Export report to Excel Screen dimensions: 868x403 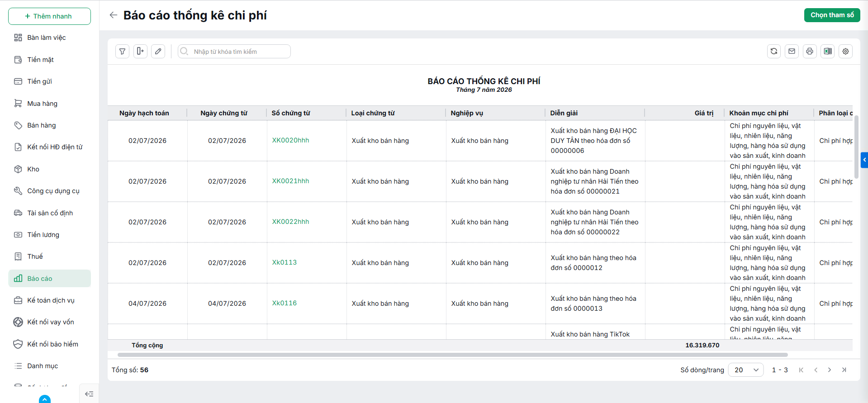[x=828, y=52]
